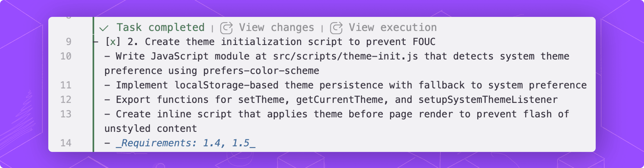Open the View changes link
This screenshot has width=644, height=168.
point(277,27)
